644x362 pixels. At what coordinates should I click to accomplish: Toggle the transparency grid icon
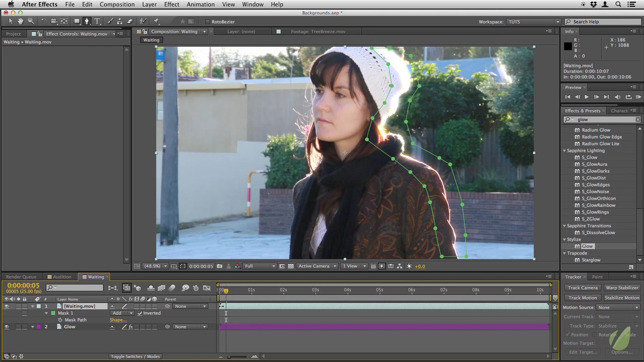(290, 266)
